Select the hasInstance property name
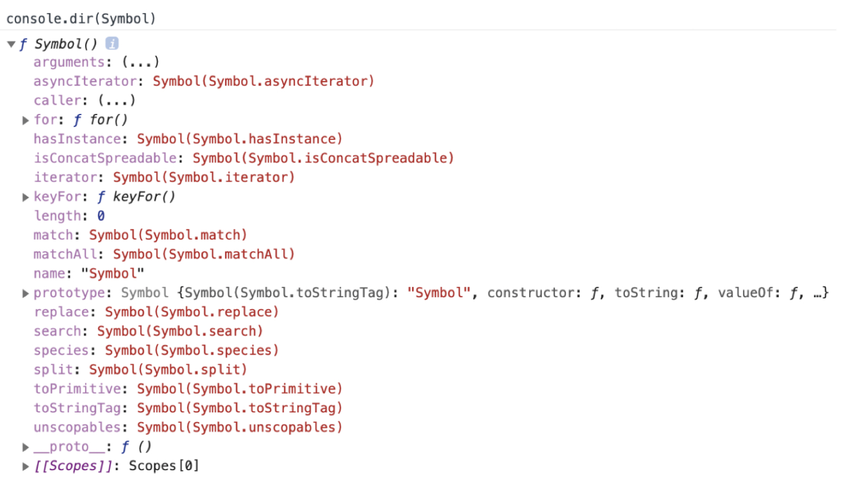868x485 pixels. coord(77,139)
